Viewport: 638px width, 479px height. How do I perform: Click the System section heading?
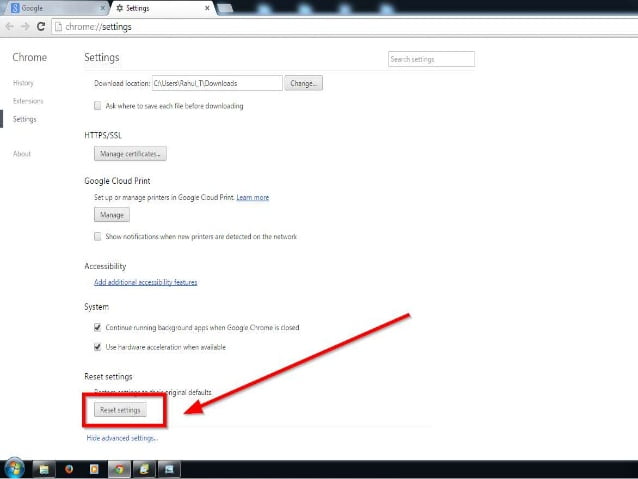click(x=96, y=307)
